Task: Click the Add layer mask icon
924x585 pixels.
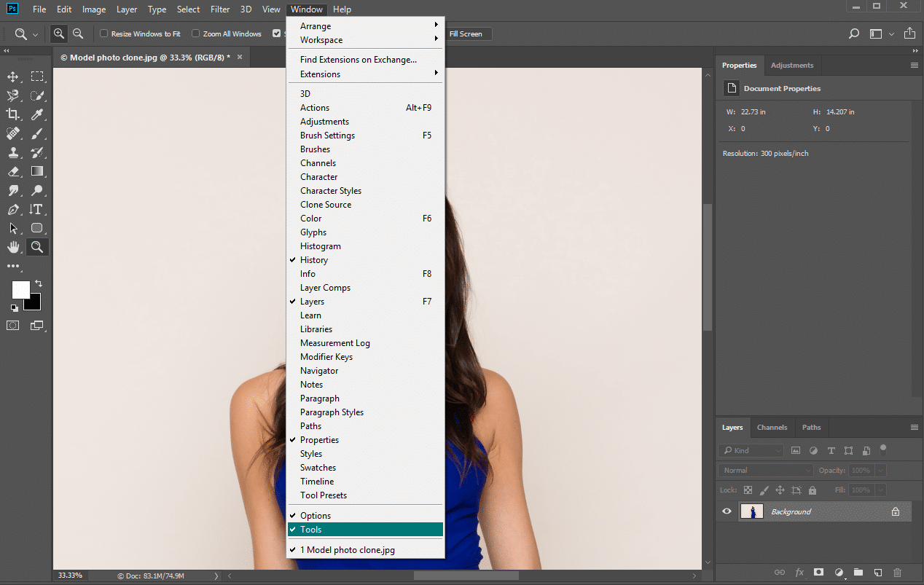Action: click(x=818, y=573)
